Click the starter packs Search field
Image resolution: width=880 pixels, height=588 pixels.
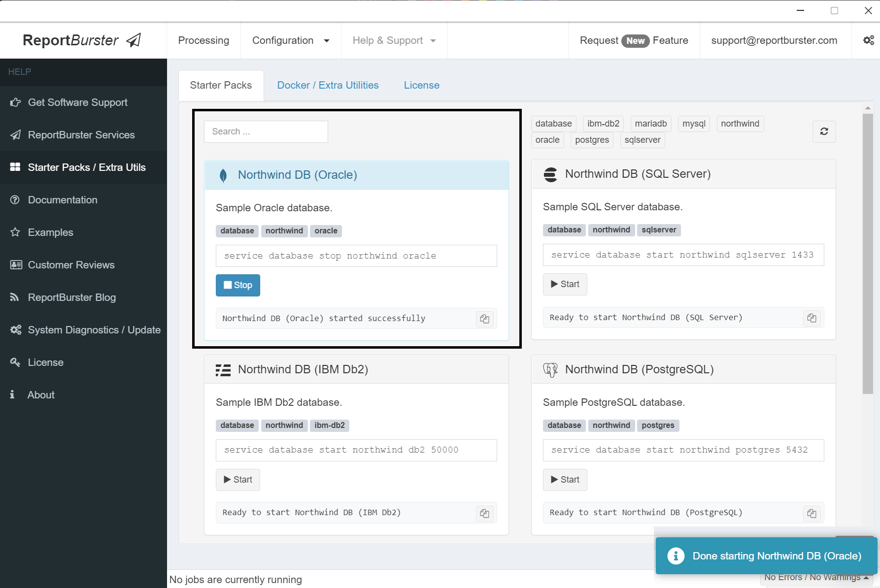[x=266, y=131]
